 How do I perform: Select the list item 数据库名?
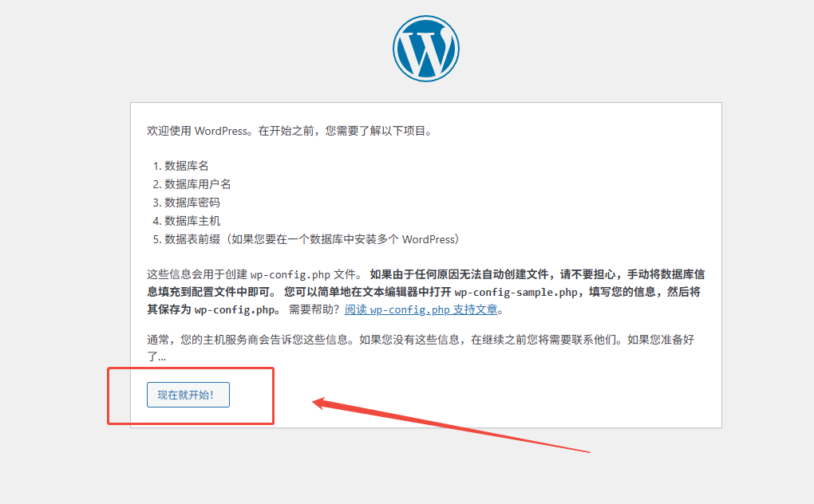click(x=187, y=166)
